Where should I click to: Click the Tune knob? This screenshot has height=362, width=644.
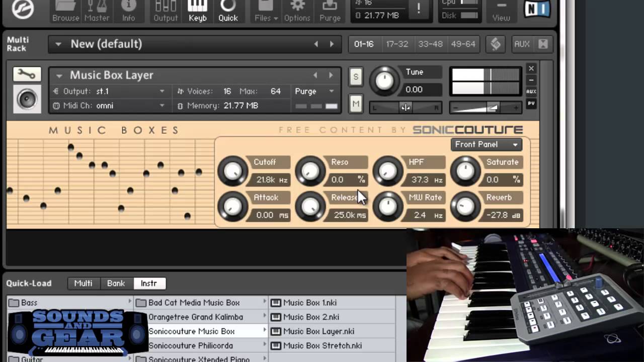384,81
